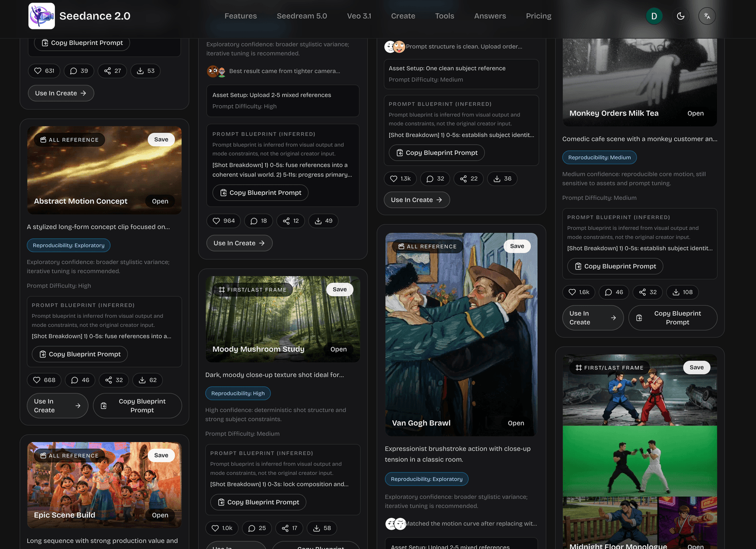The height and width of the screenshot is (549, 756).
Task: Download the post showing 36 downloads
Action: click(502, 178)
